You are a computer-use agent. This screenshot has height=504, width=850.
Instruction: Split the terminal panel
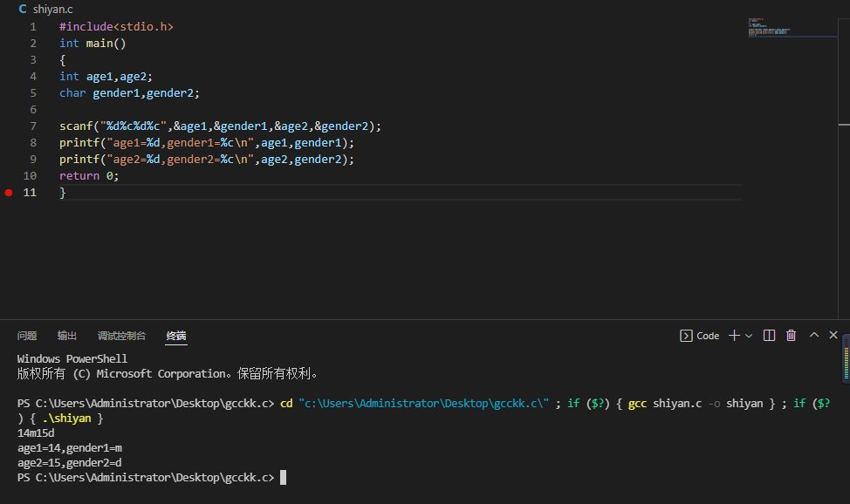(769, 335)
